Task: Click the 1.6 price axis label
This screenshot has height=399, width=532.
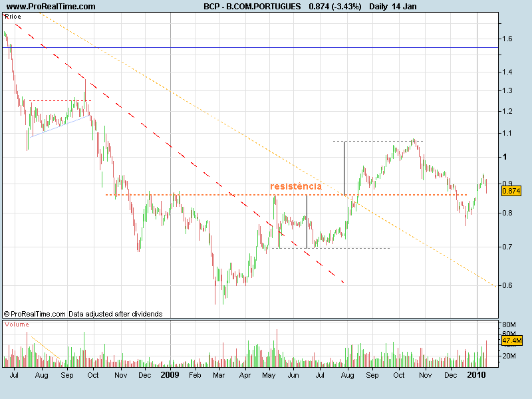Action: [x=507, y=39]
